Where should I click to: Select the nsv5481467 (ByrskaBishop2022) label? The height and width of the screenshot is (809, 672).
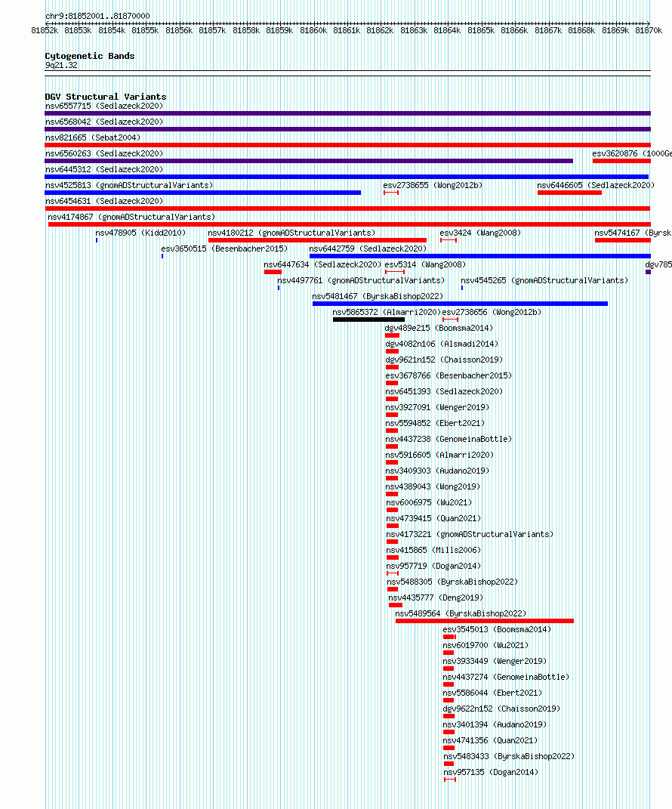378,297
